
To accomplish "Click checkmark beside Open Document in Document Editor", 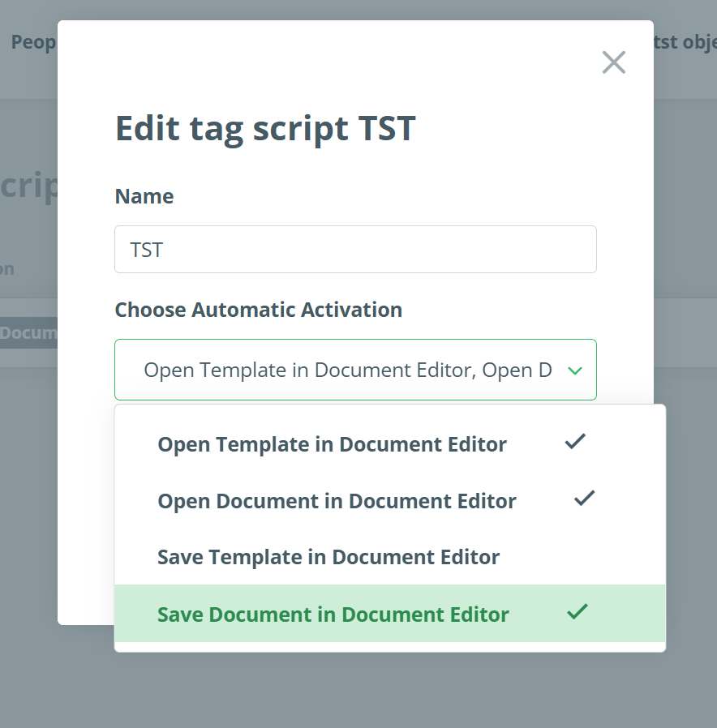I will coord(584,499).
